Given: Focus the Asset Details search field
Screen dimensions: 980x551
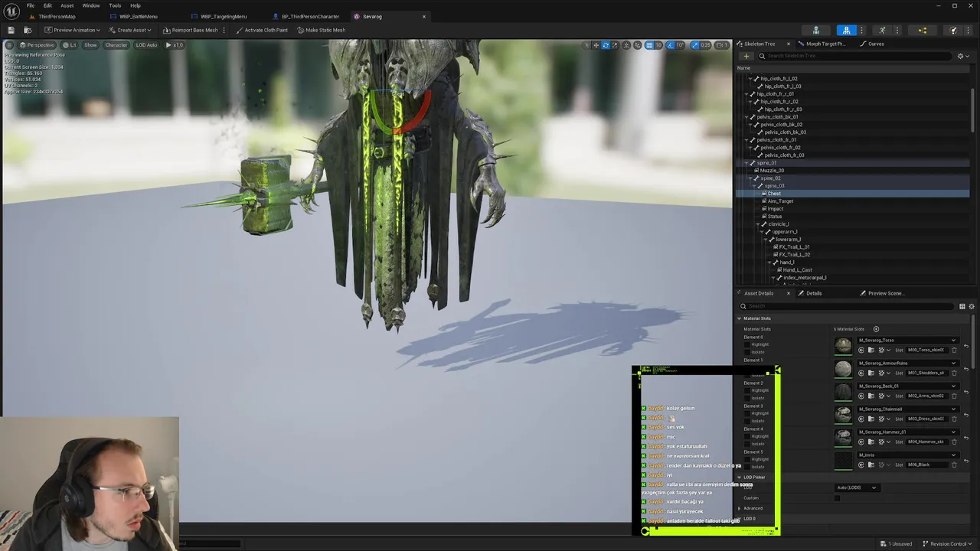Looking at the screenshot, I should tap(848, 306).
